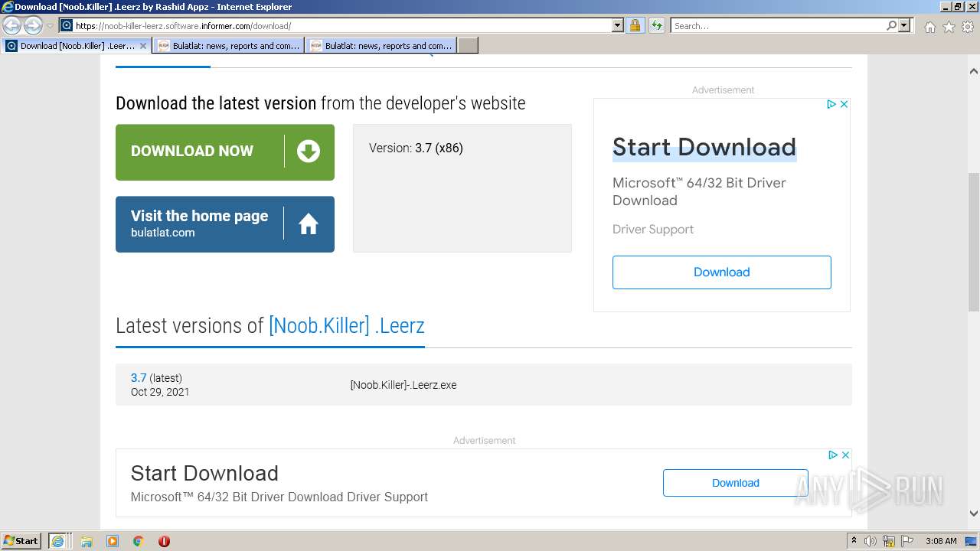Click the browser Forward arrow button
980x551 pixels.
(33, 26)
